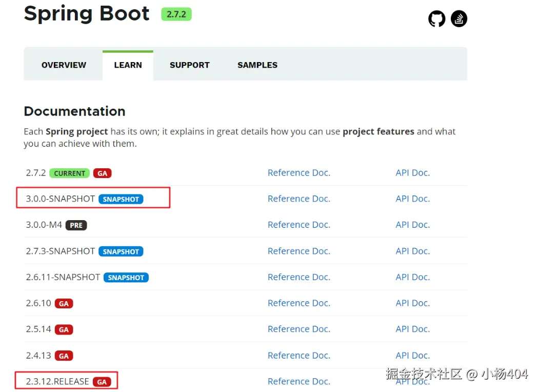
Task: Click the Spring Boot page title
Action: coord(87,14)
